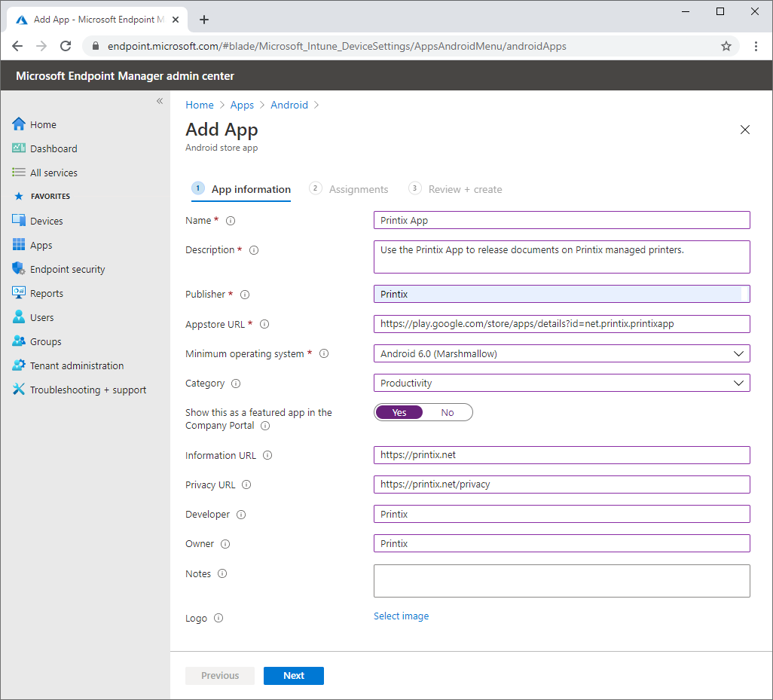Click the Home breadcrumb link

tap(200, 105)
